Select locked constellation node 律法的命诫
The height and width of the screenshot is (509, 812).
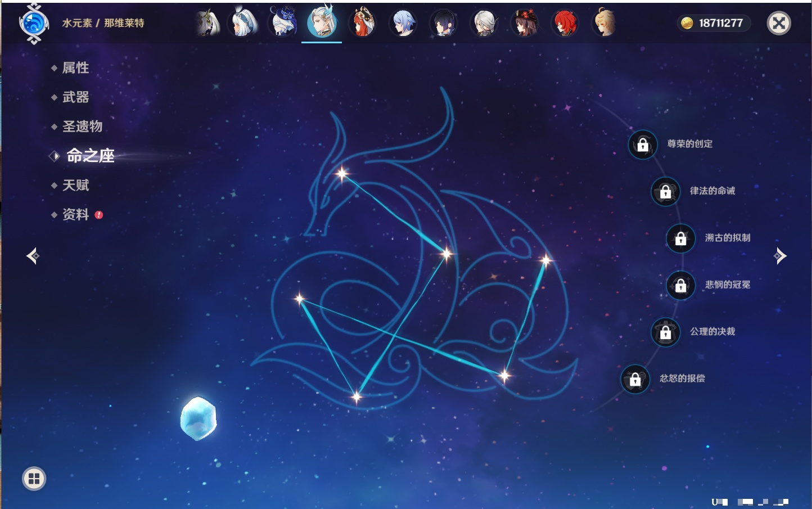pos(665,191)
